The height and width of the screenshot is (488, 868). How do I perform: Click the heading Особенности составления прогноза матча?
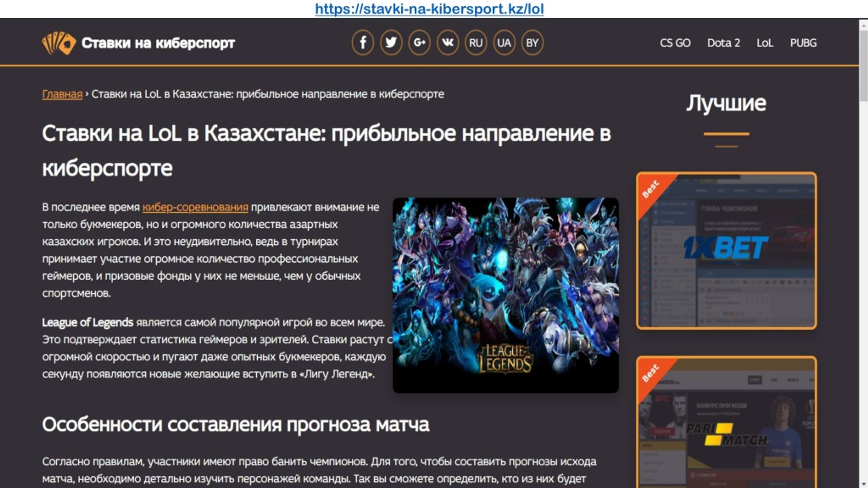236,424
